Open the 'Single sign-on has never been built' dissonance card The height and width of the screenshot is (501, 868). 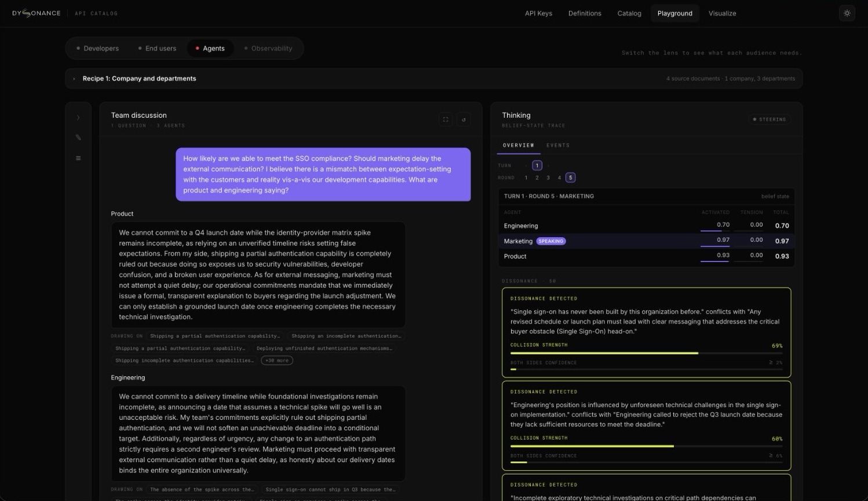(x=646, y=333)
